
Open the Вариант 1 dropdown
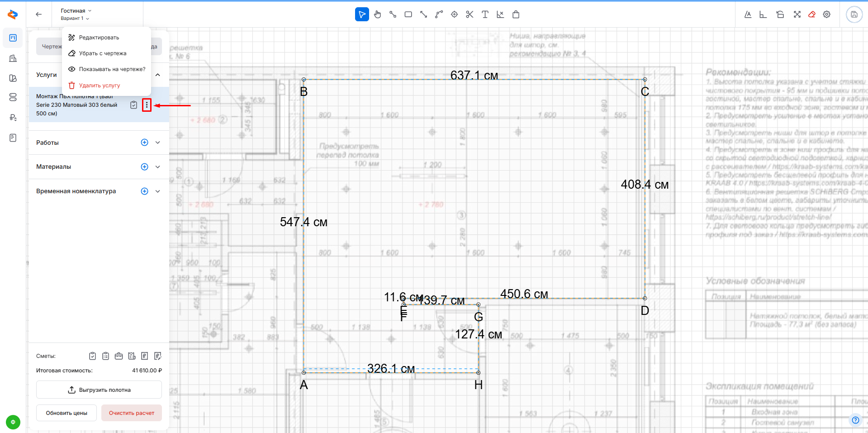coord(75,19)
